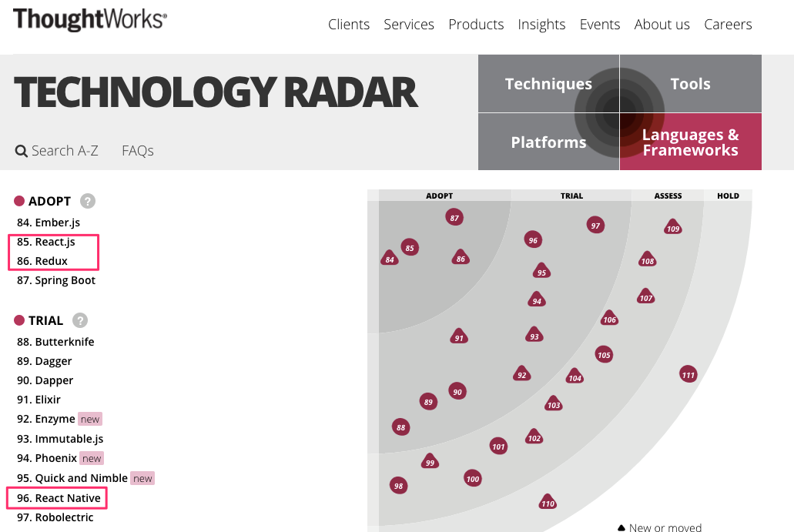Open the 90. Dapper entry
The width and height of the screenshot is (794, 532).
pos(45,380)
